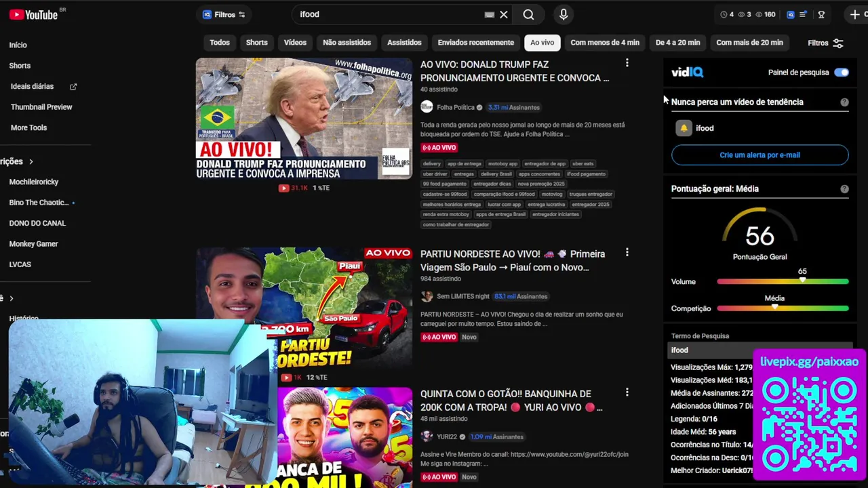The image size is (868, 488).
Task: Open the options menu for PARTIU NORDESTE video
Action: point(627,253)
